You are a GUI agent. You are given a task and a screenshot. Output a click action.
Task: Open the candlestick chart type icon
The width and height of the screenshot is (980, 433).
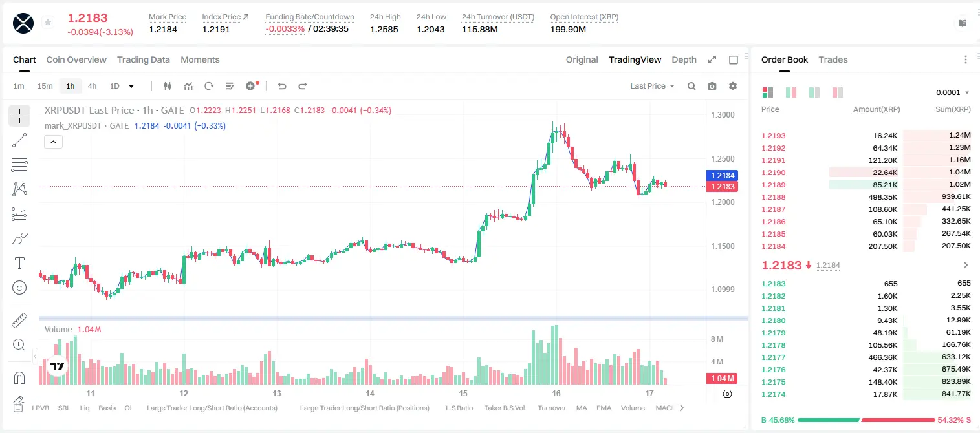tap(168, 86)
